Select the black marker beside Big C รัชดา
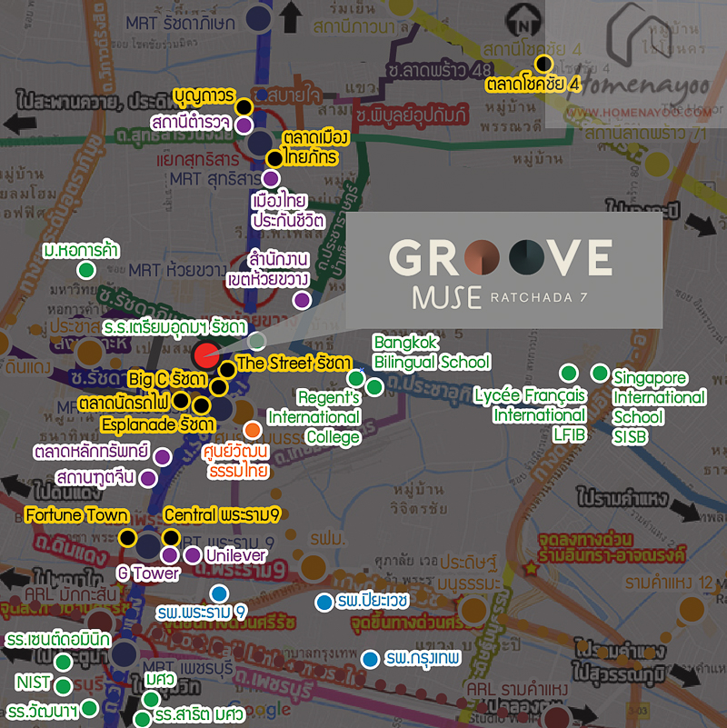 tap(218, 387)
